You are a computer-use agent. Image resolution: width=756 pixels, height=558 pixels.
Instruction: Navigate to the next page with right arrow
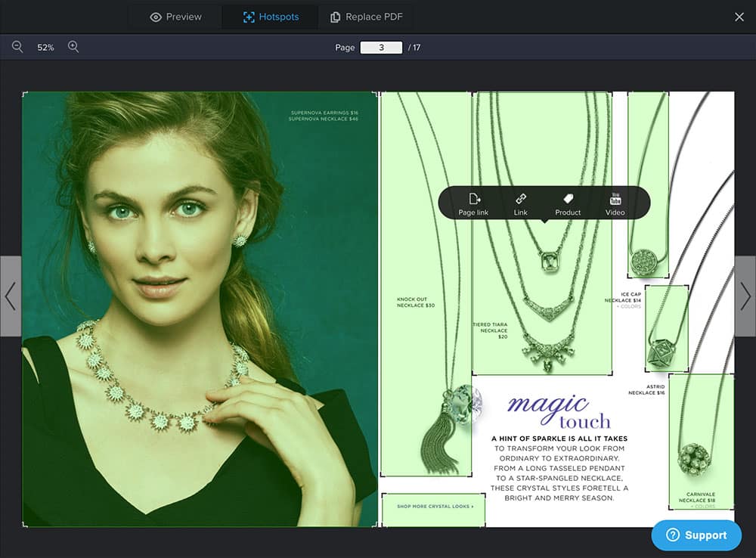pyautogui.click(x=746, y=296)
